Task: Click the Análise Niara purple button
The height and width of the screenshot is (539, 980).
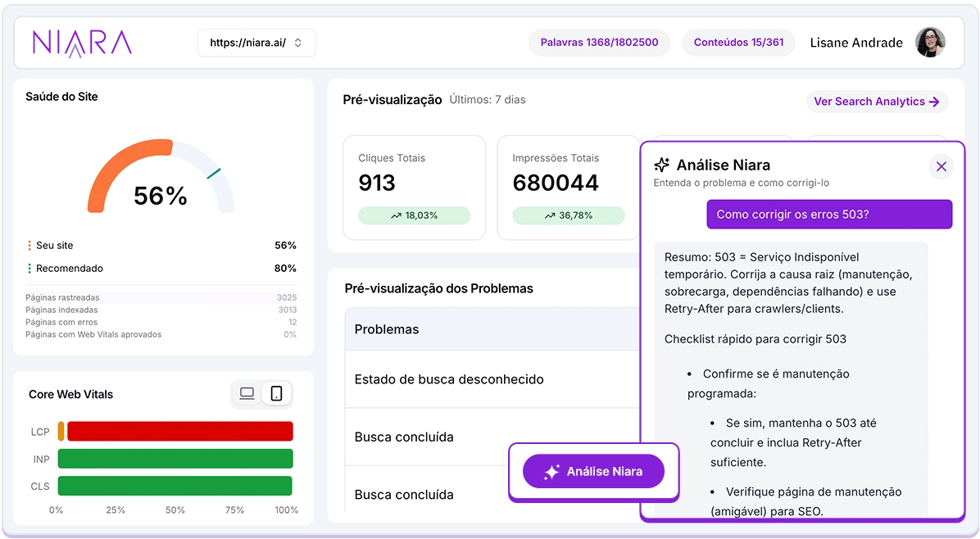Action: pyautogui.click(x=593, y=471)
